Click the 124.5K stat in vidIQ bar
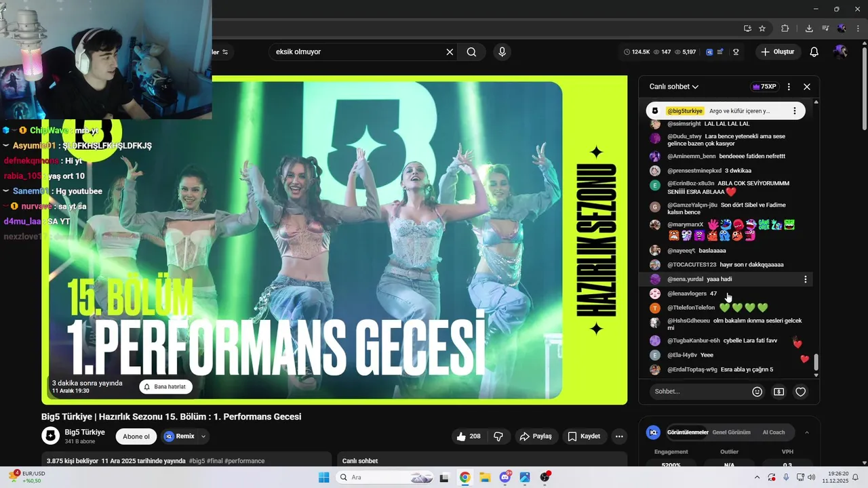This screenshot has height=488, width=868. coord(637,52)
